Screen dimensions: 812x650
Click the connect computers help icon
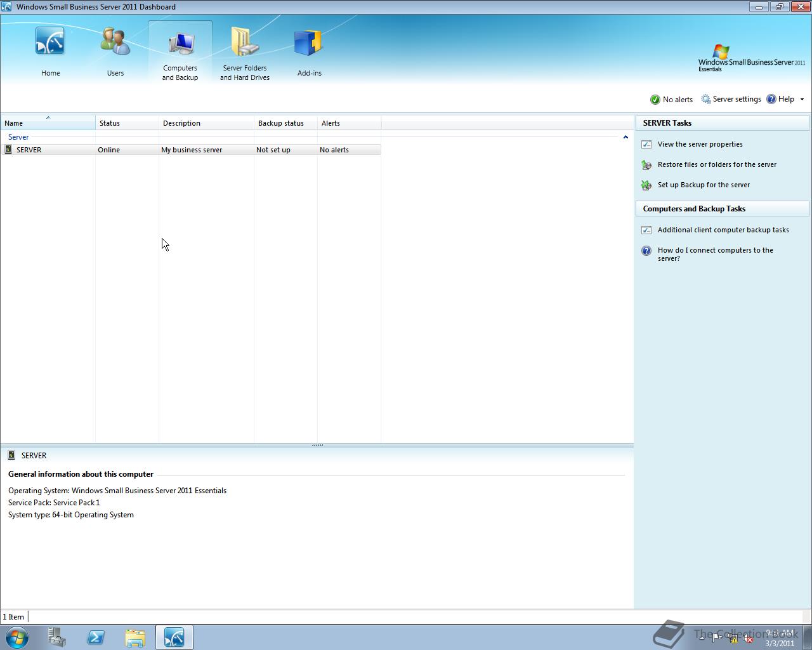[x=646, y=251]
